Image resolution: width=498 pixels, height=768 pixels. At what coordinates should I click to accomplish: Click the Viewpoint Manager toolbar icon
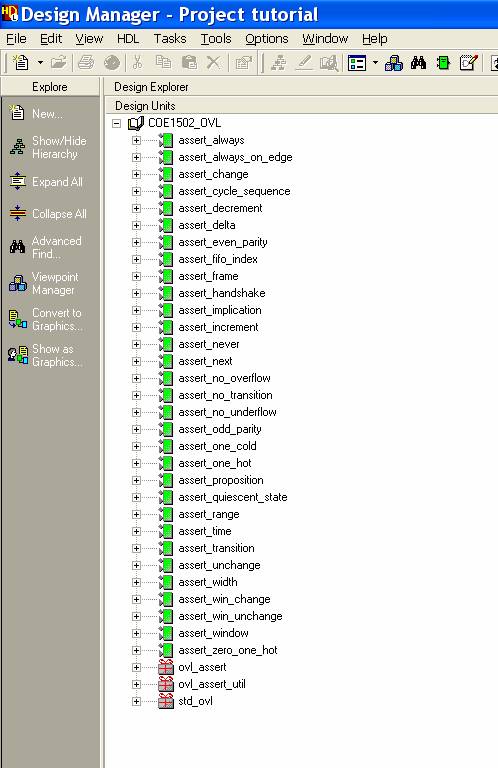pyautogui.click(x=394, y=63)
